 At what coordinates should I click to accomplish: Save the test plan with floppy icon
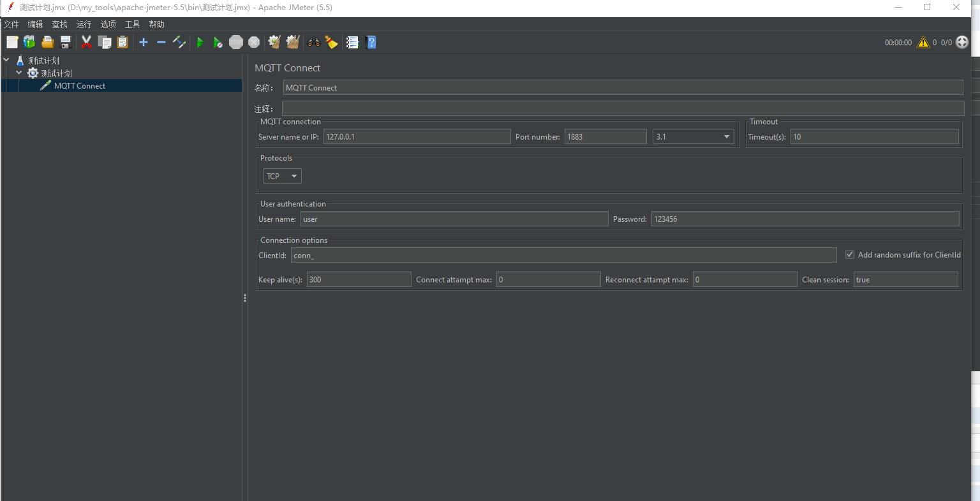65,42
